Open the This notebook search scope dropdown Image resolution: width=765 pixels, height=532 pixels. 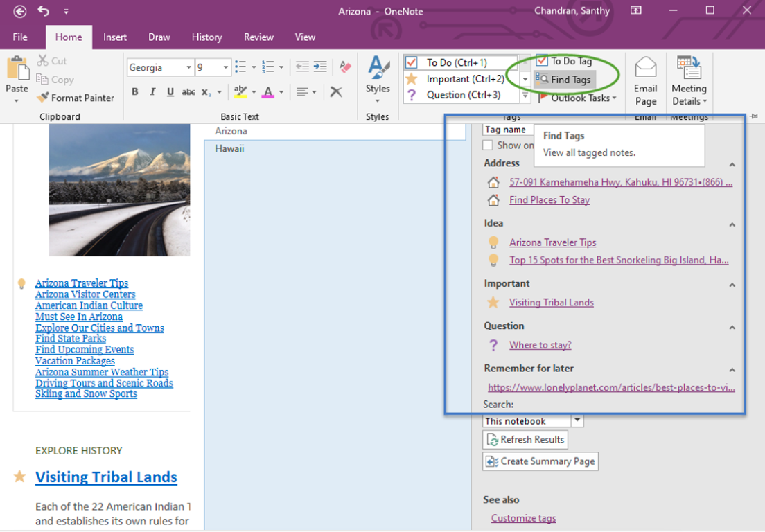point(577,420)
